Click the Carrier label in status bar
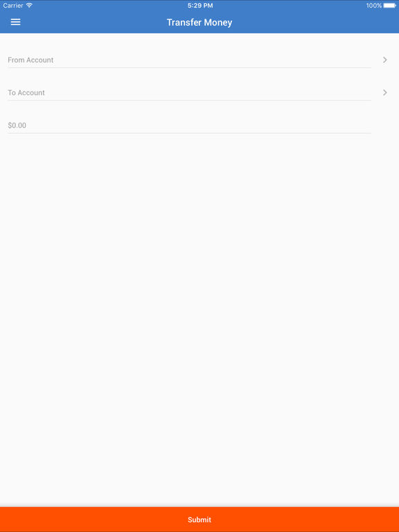399x532 pixels. coord(13,6)
